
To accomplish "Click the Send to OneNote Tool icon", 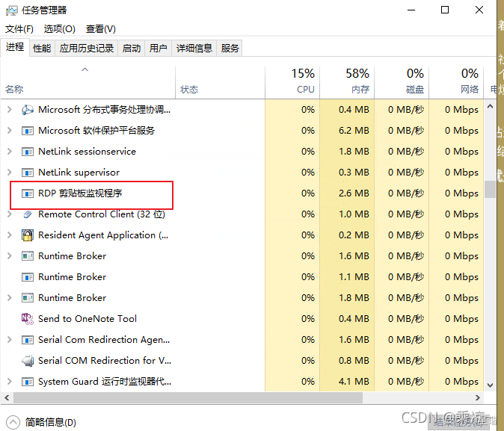I will click(x=28, y=319).
